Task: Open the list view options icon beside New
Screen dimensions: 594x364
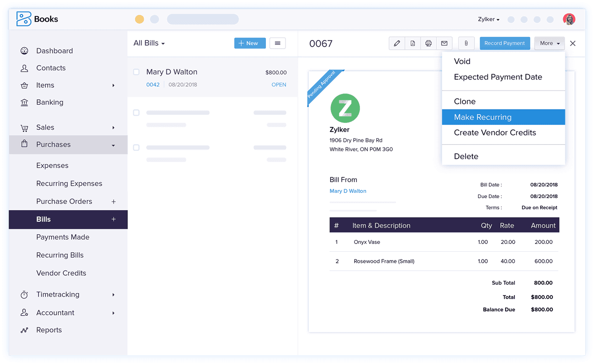Action: tap(277, 43)
